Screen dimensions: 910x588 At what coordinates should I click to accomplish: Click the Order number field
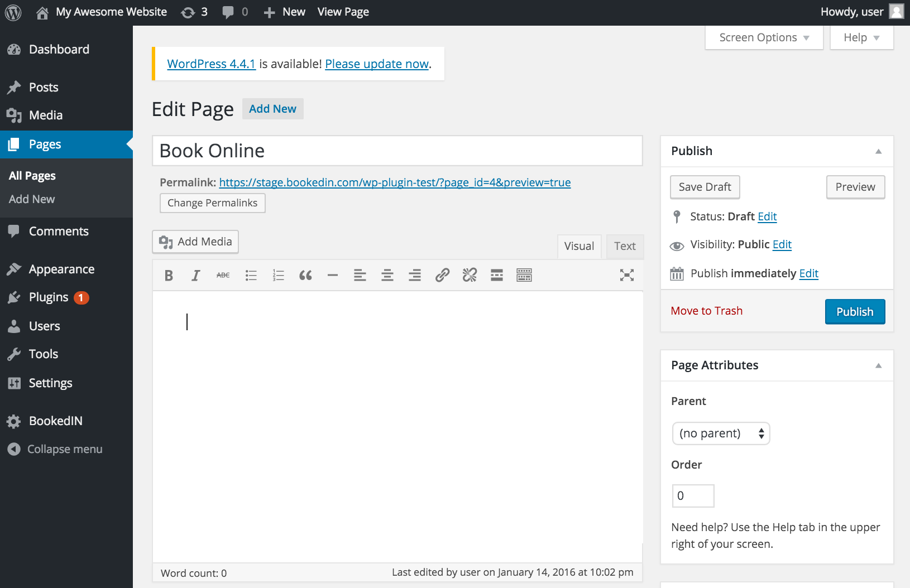click(693, 496)
